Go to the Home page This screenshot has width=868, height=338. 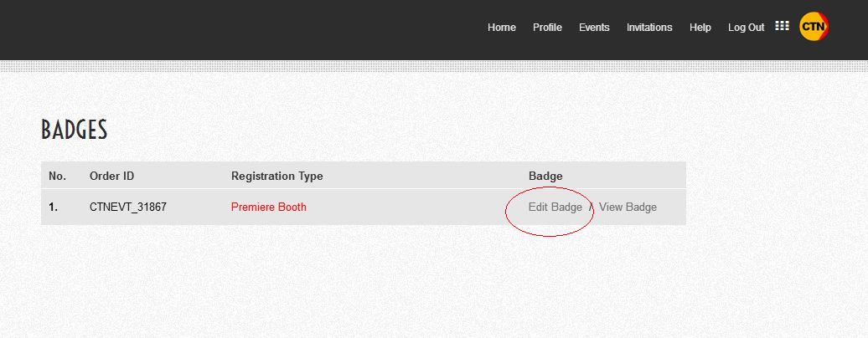502,28
